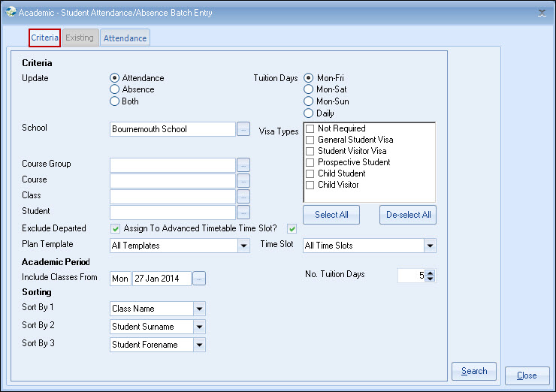
Task: Click into the Course Group text field
Action: click(x=173, y=165)
